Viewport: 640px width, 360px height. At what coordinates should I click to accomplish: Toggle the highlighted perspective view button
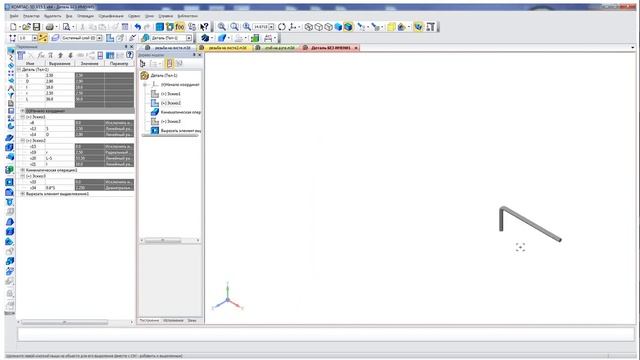(x=418, y=27)
